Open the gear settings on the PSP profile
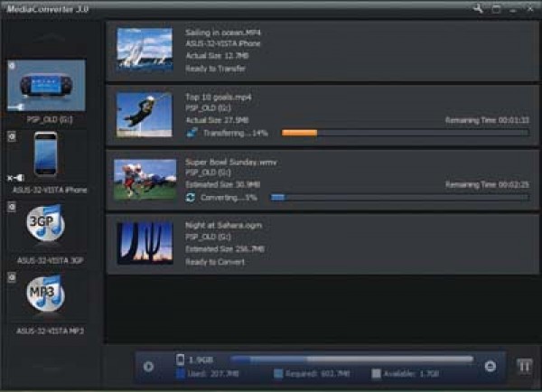This screenshot has width=542, height=392. pos(12,67)
